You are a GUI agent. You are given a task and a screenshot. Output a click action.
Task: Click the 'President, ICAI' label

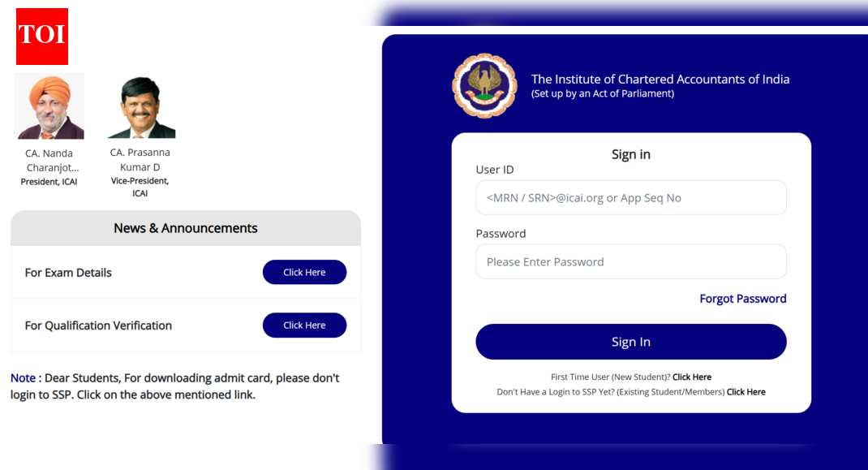[x=49, y=181]
